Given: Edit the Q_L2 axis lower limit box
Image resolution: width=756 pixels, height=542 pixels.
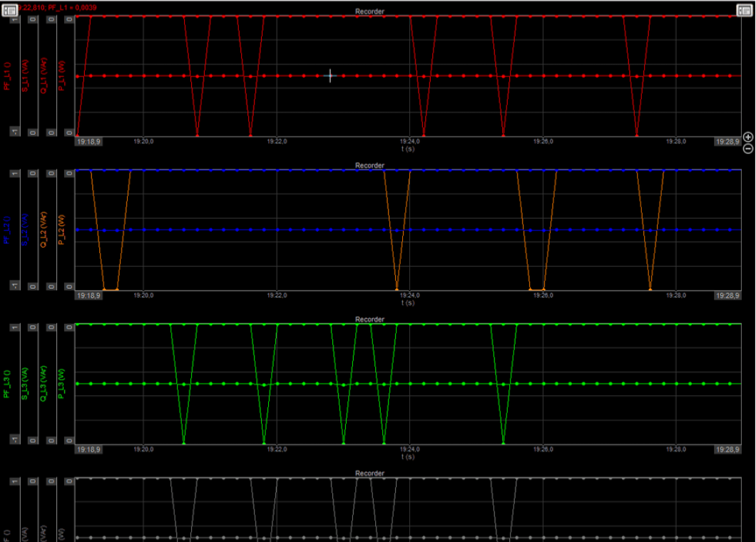Looking at the screenshot, I should click(51, 287).
